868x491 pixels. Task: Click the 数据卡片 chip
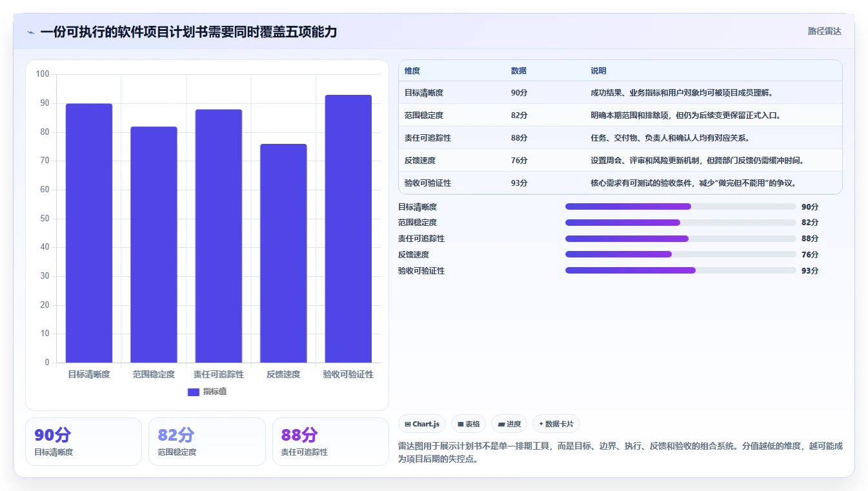[556, 424]
